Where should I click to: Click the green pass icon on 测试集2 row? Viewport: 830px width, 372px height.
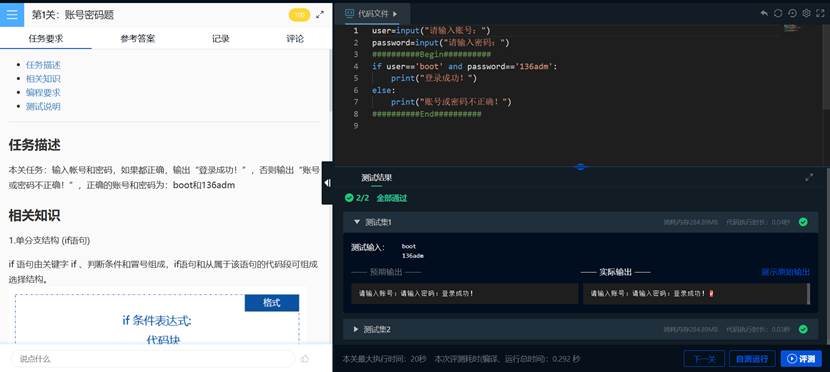(x=803, y=329)
